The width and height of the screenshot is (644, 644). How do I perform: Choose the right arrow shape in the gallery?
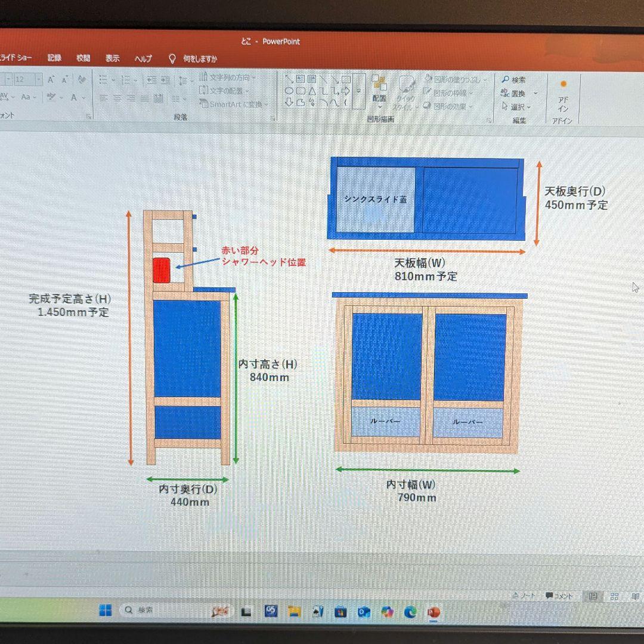pos(346,91)
